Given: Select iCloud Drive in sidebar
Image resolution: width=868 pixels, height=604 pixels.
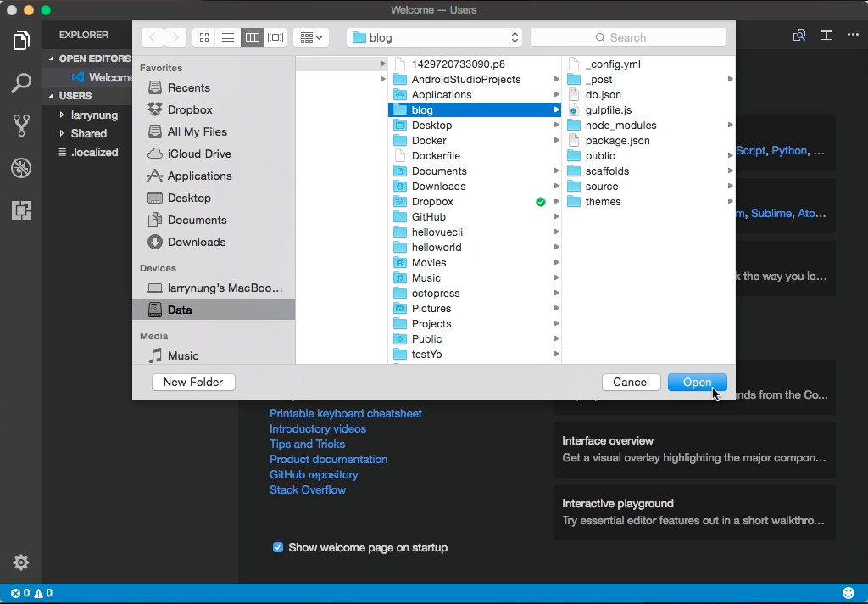Looking at the screenshot, I should click(x=214, y=154).
